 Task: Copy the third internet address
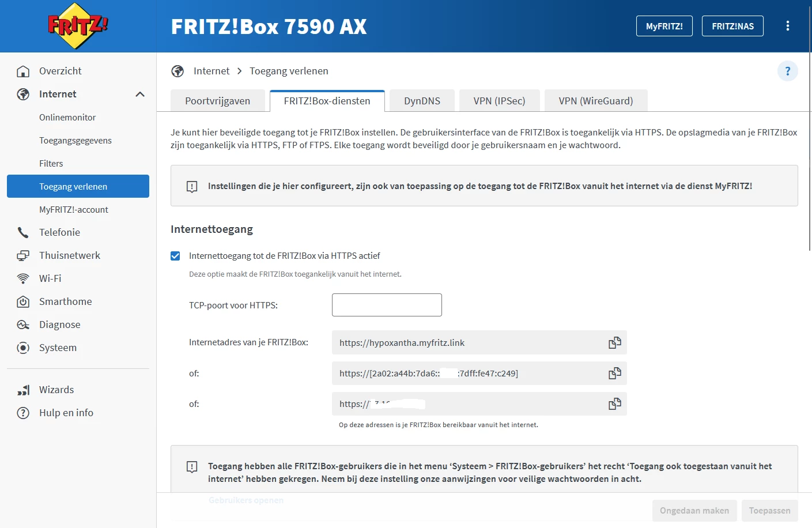pyautogui.click(x=615, y=403)
